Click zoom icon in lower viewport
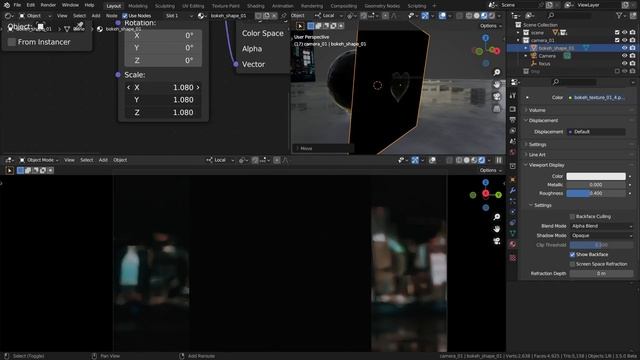The height and width of the screenshot is (360, 640). [497, 217]
